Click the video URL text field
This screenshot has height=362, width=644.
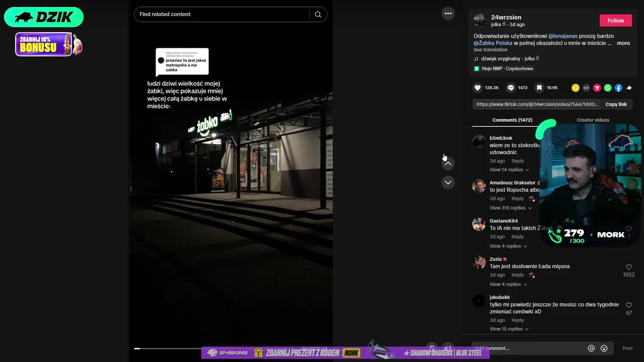coord(536,104)
